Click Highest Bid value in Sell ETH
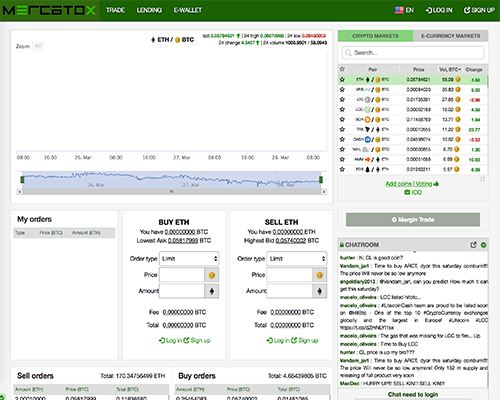Image resolution: width=500 pixels, height=400 pixels. point(290,241)
